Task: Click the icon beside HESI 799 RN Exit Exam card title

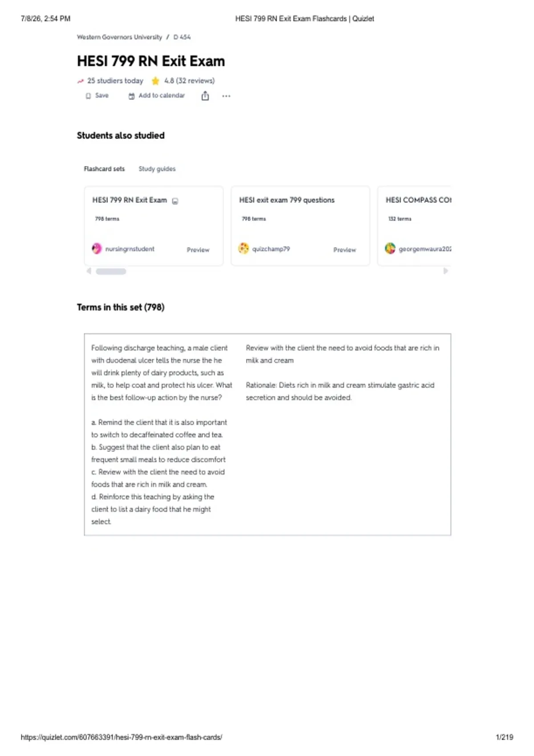Action: pyautogui.click(x=175, y=201)
